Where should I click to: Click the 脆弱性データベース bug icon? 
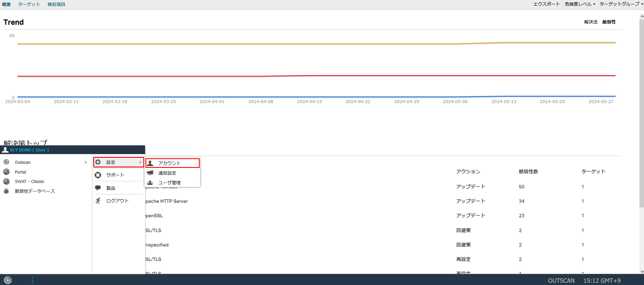point(6,191)
